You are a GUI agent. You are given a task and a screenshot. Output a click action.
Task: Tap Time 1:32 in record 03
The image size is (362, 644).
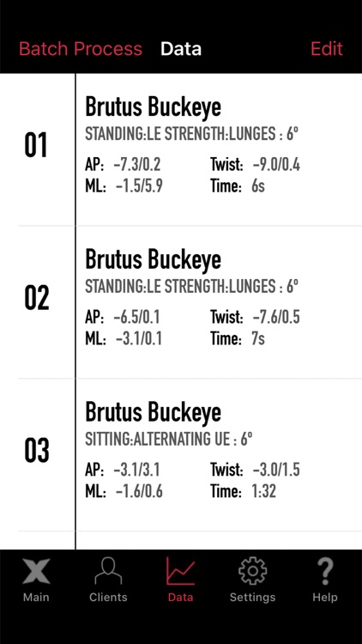pos(264,491)
